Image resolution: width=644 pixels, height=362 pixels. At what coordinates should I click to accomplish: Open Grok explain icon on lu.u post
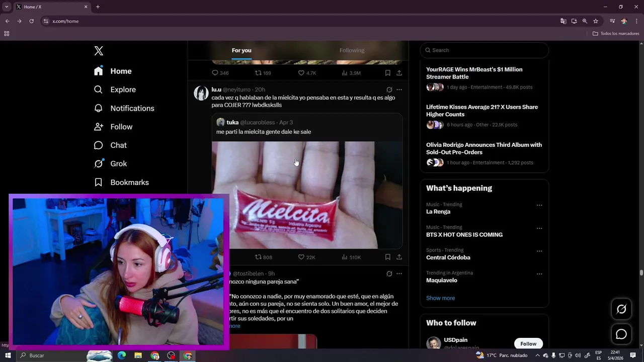(389, 89)
